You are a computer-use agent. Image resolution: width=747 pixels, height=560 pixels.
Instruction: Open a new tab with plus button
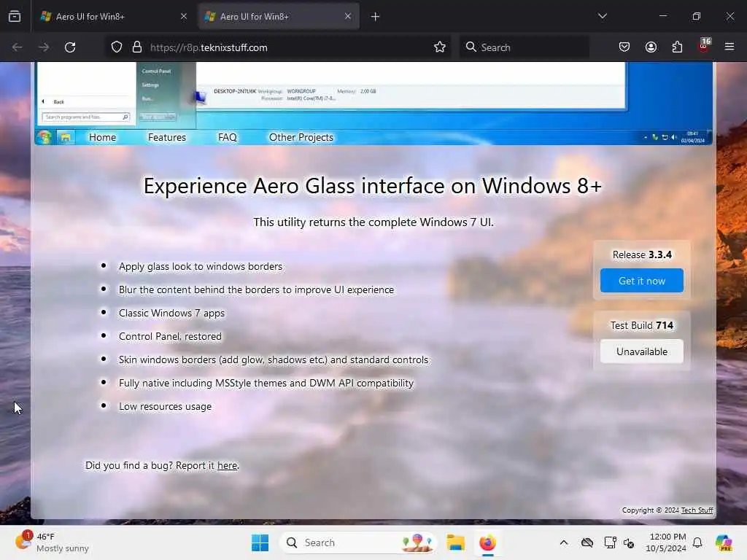[376, 17]
